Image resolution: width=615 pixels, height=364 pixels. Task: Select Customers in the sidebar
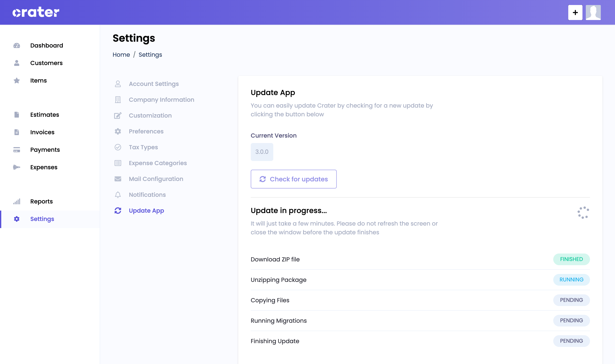click(x=46, y=63)
